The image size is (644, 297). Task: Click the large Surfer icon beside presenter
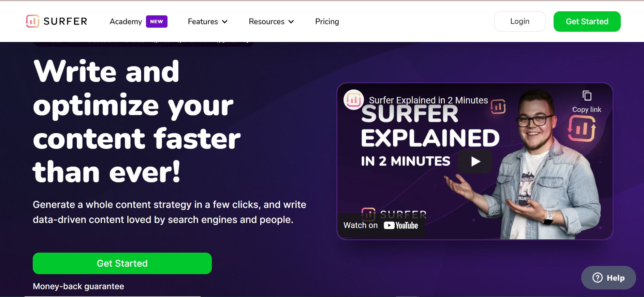coord(582,128)
